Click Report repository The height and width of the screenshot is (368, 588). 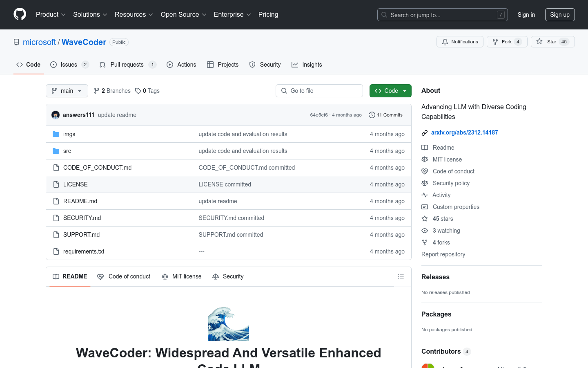(x=443, y=254)
